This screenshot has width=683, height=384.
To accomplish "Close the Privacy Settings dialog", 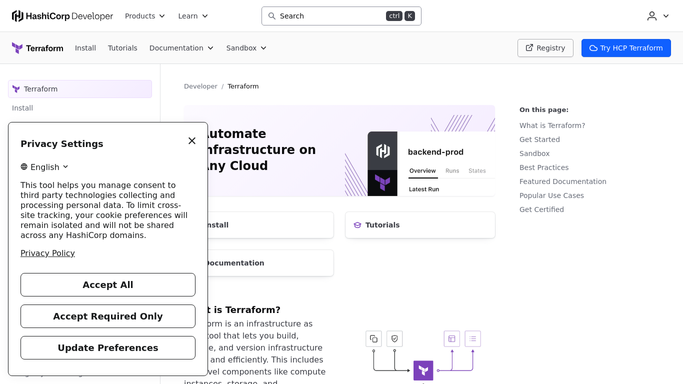I will 192,141.
